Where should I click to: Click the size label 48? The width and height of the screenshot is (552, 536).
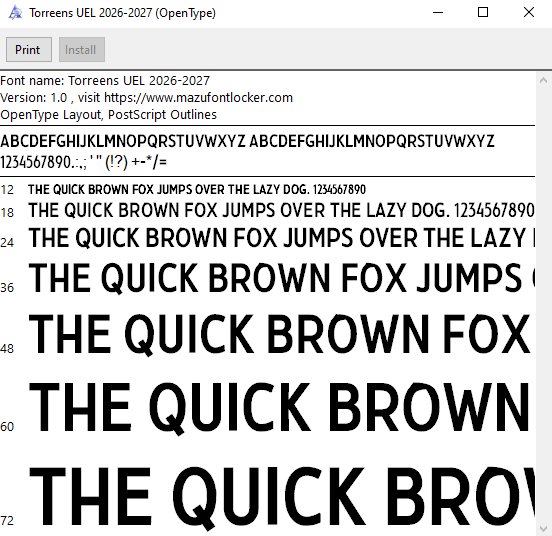pyautogui.click(x=7, y=349)
